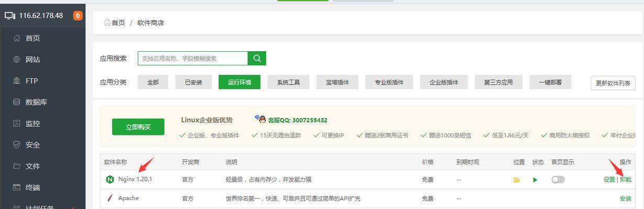
Task: Click the 到期时间 column header
Action: coord(468,162)
